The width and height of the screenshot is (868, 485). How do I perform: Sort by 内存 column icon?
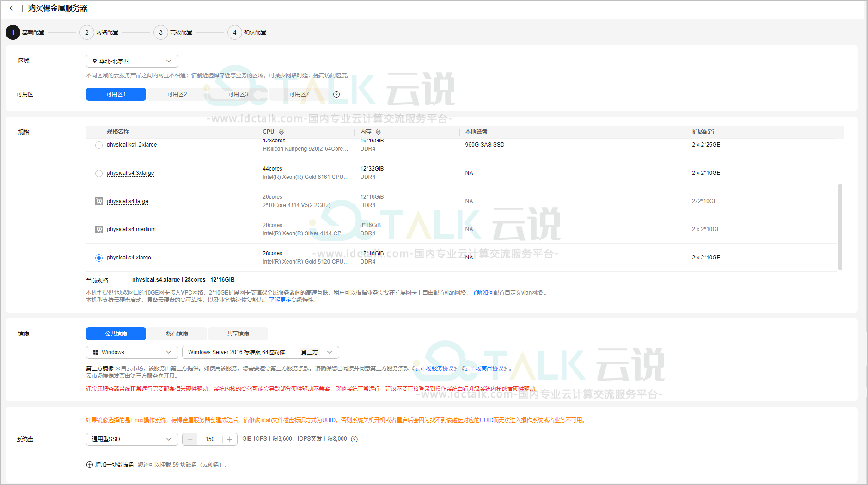[379, 132]
